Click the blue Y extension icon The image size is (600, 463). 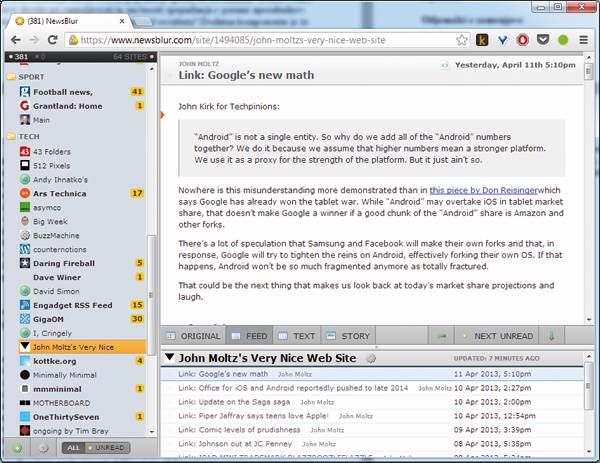pyautogui.click(x=502, y=40)
